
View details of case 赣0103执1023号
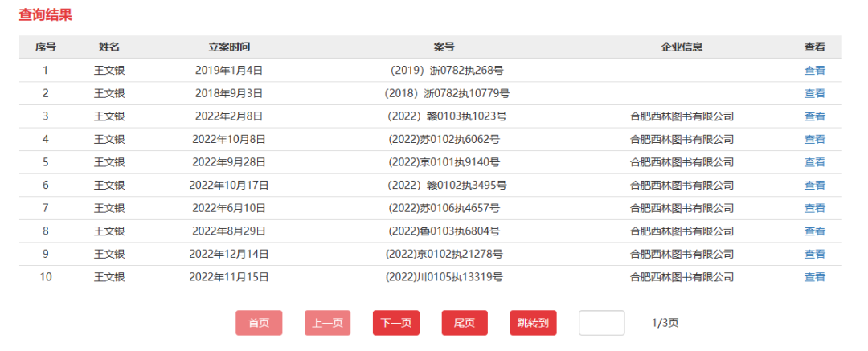pos(814,116)
